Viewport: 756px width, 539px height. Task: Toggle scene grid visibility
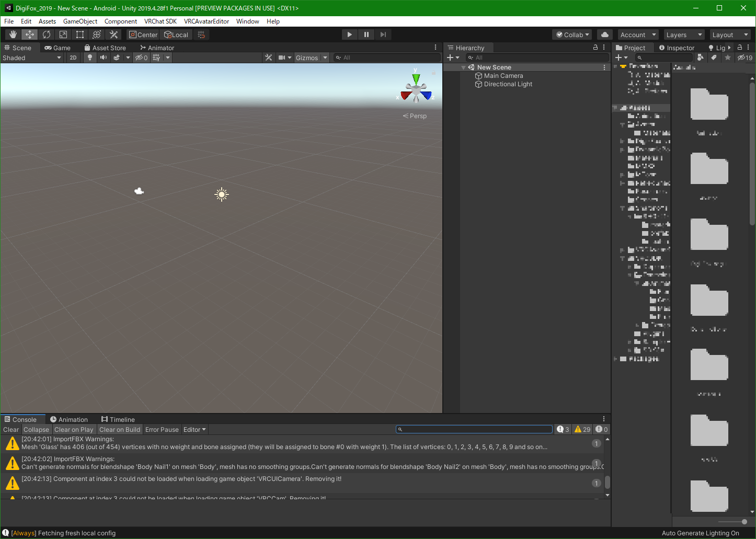[156, 58]
